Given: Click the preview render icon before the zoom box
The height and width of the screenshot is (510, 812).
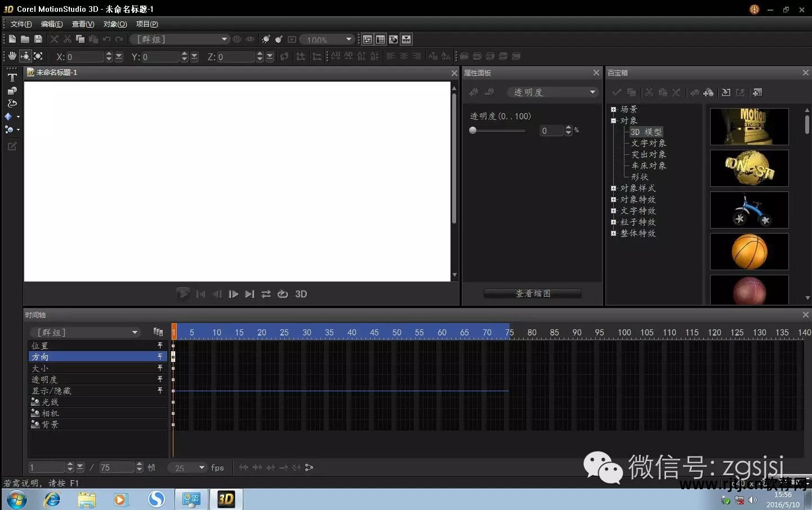Looking at the screenshot, I should (292, 39).
